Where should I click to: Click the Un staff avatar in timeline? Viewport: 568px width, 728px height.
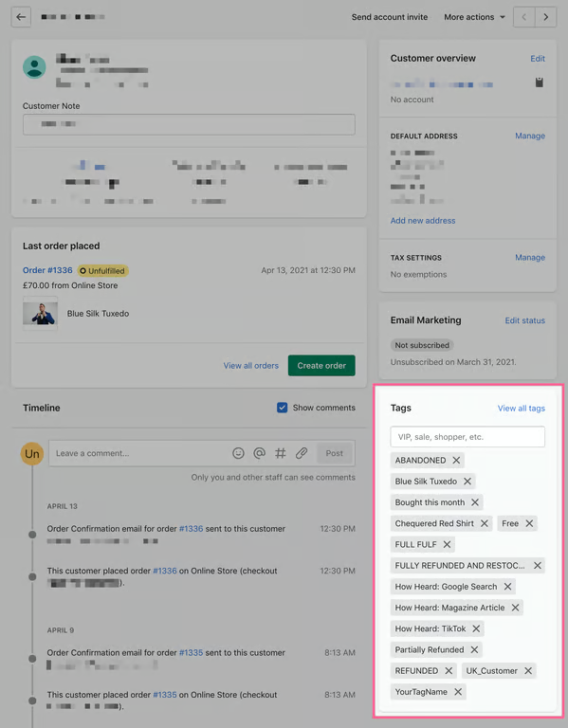(32, 454)
